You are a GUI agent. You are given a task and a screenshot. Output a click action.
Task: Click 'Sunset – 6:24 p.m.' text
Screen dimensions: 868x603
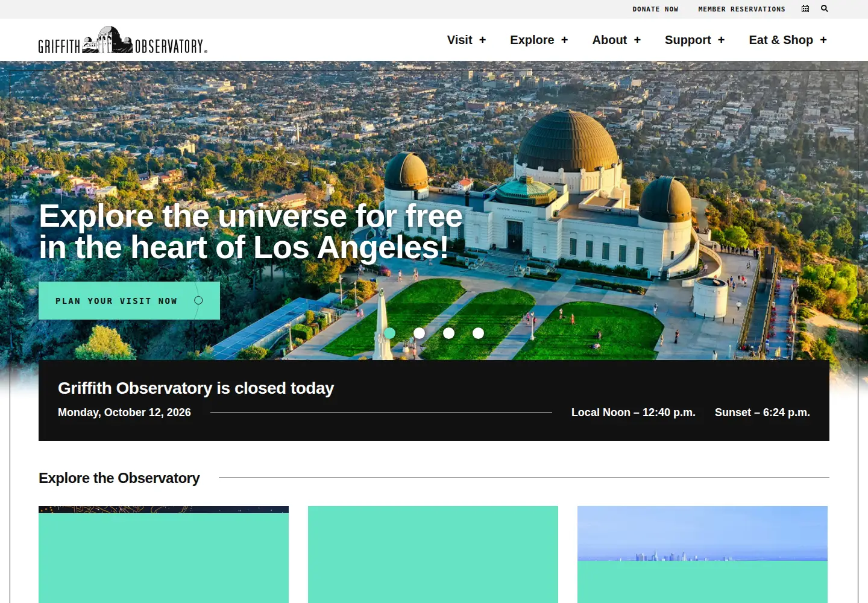(763, 412)
